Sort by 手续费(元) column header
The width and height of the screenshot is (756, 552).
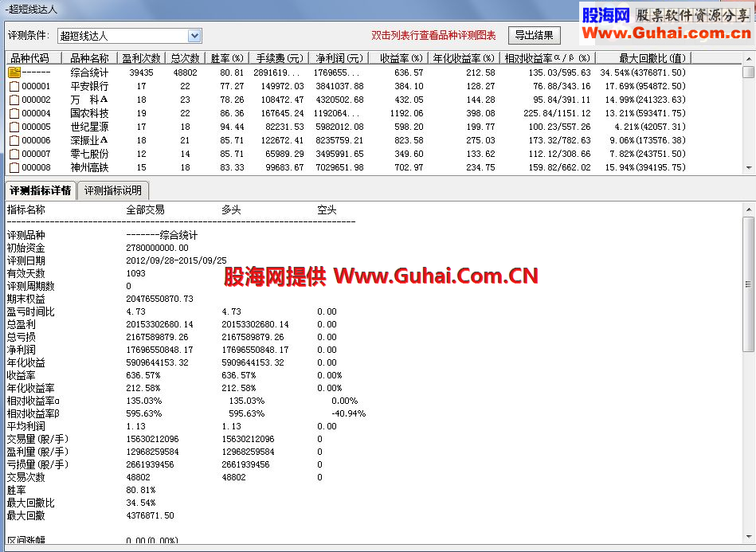[279, 58]
